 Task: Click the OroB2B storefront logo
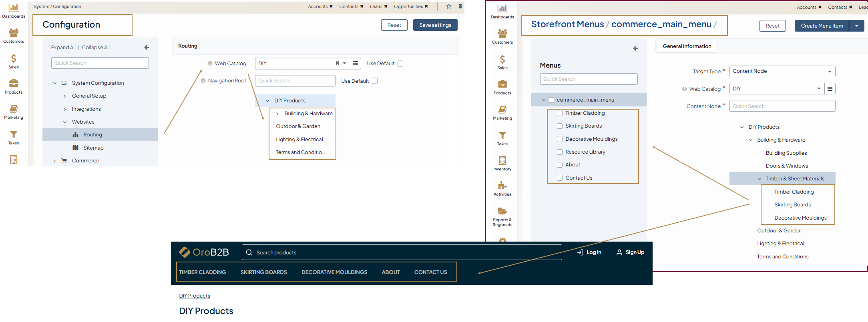click(204, 252)
